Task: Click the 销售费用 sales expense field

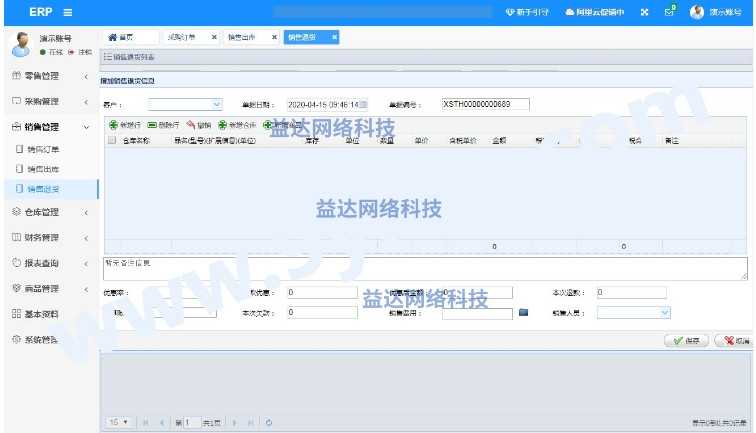Action: (x=477, y=313)
